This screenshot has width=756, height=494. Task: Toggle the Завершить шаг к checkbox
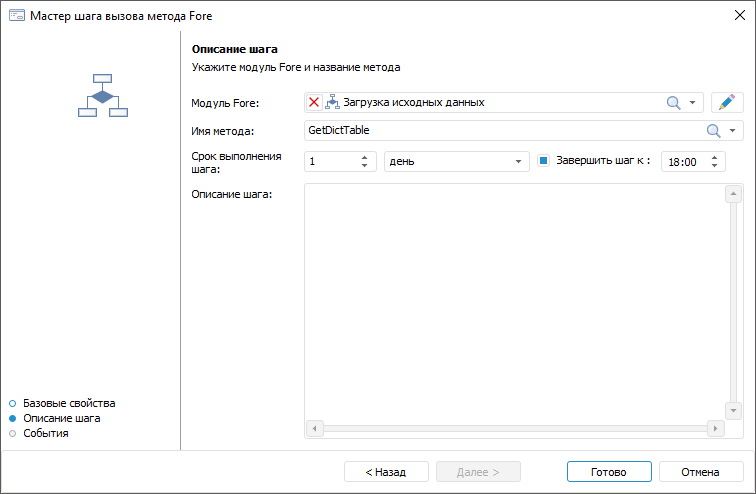click(x=545, y=160)
